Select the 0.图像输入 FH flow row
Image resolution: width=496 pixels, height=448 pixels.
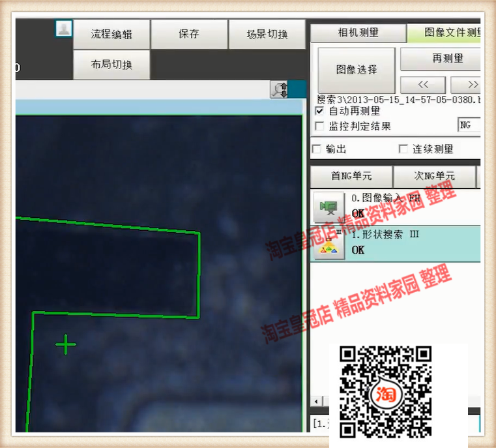[396, 207]
